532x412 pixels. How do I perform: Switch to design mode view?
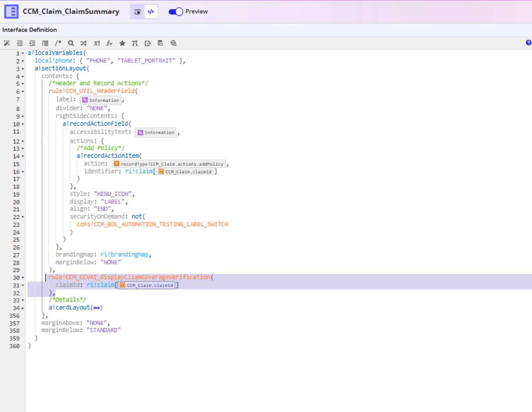pos(137,12)
